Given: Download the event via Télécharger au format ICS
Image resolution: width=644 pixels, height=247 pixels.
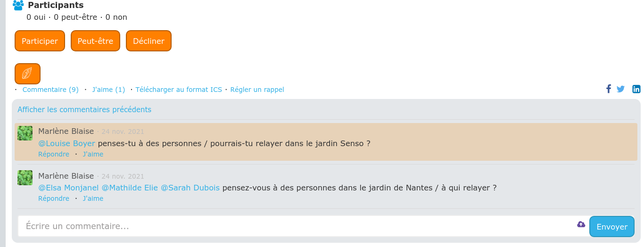Looking at the screenshot, I should click(179, 90).
